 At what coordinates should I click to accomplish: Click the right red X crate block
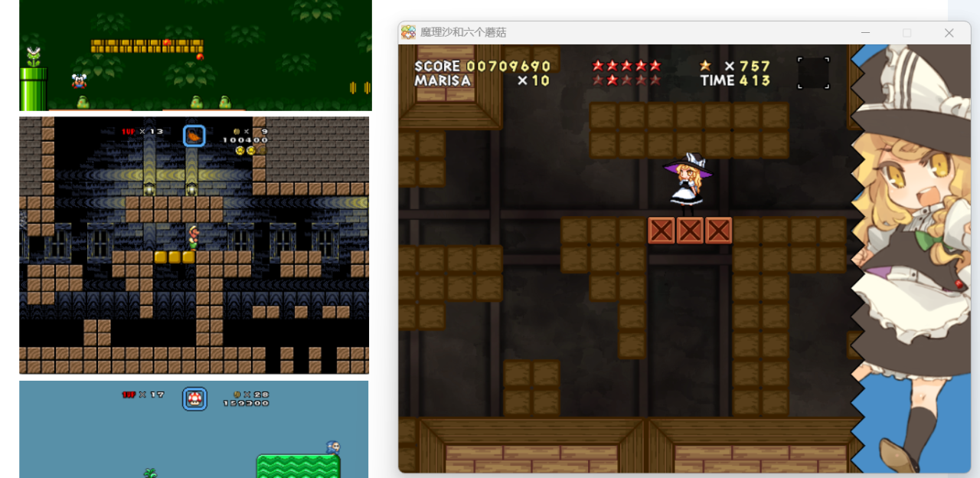tap(718, 231)
